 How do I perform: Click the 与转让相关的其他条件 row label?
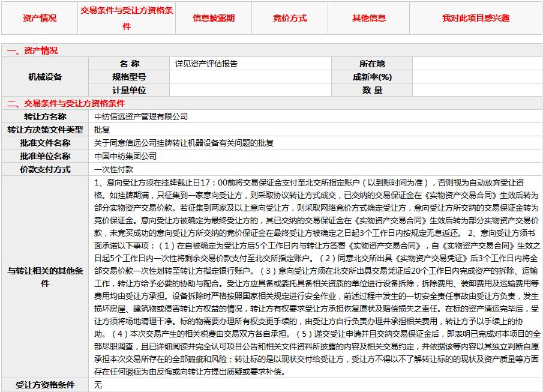tap(45, 277)
